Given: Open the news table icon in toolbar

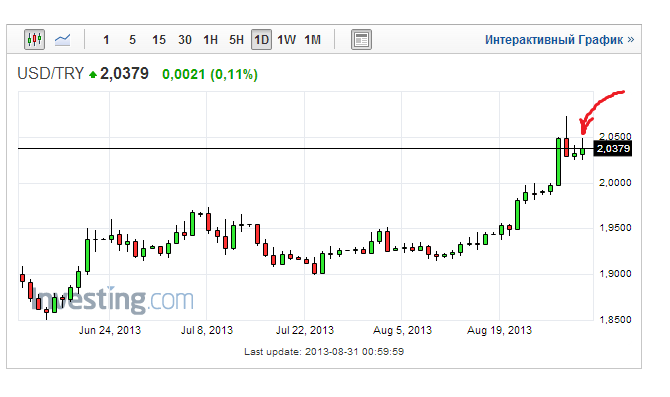Looking at the screenshot, I should click(x=361, y=40).
